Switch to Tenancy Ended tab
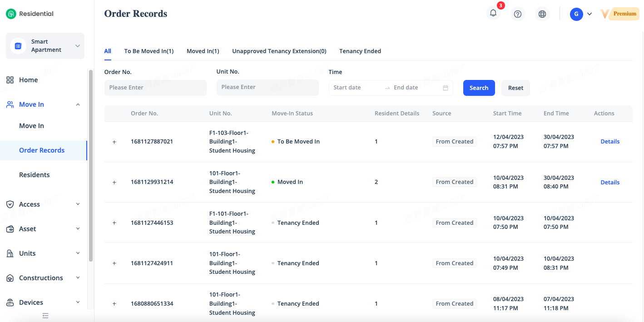Screen dimensions: 644x322 pos(360,51)
